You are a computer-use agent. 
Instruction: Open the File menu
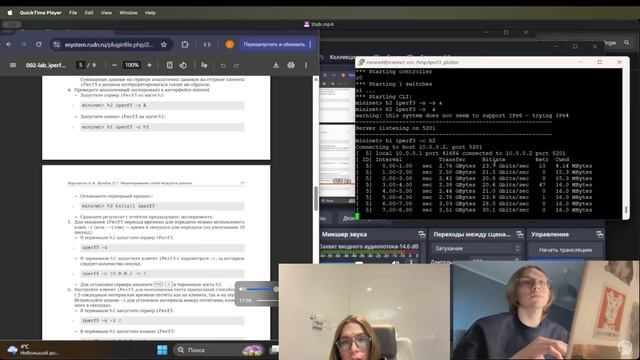[73, 13]
